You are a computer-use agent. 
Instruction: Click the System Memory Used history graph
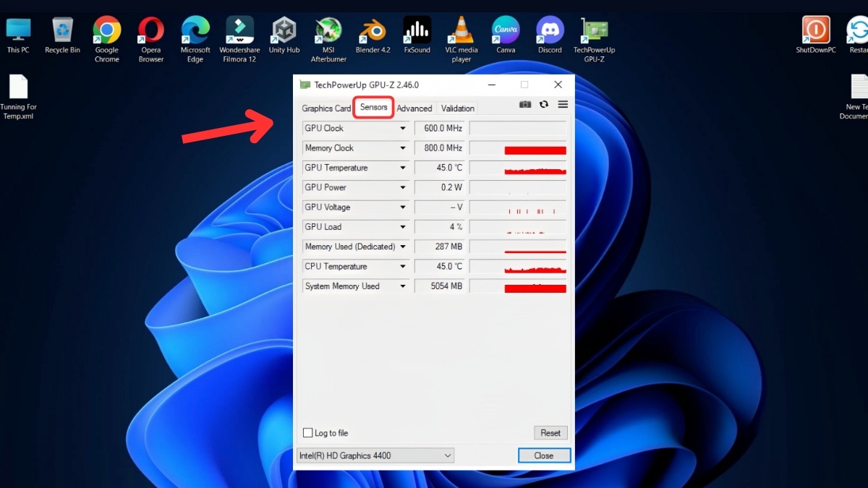(518, 286)
